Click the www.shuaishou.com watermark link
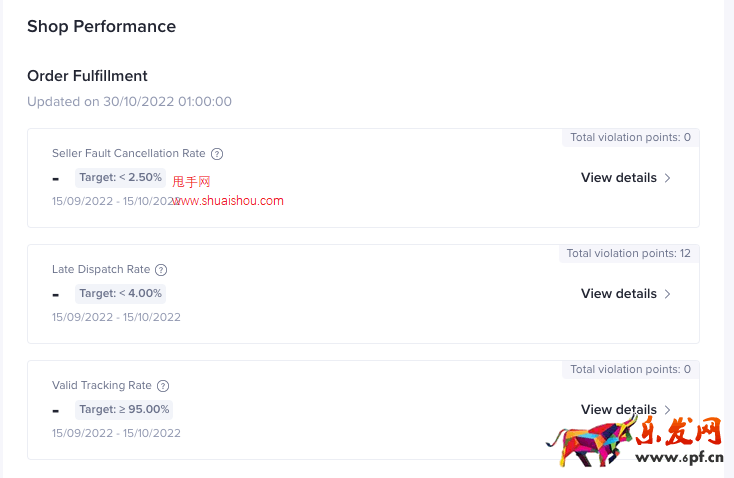734x478 pixels. 229,201
